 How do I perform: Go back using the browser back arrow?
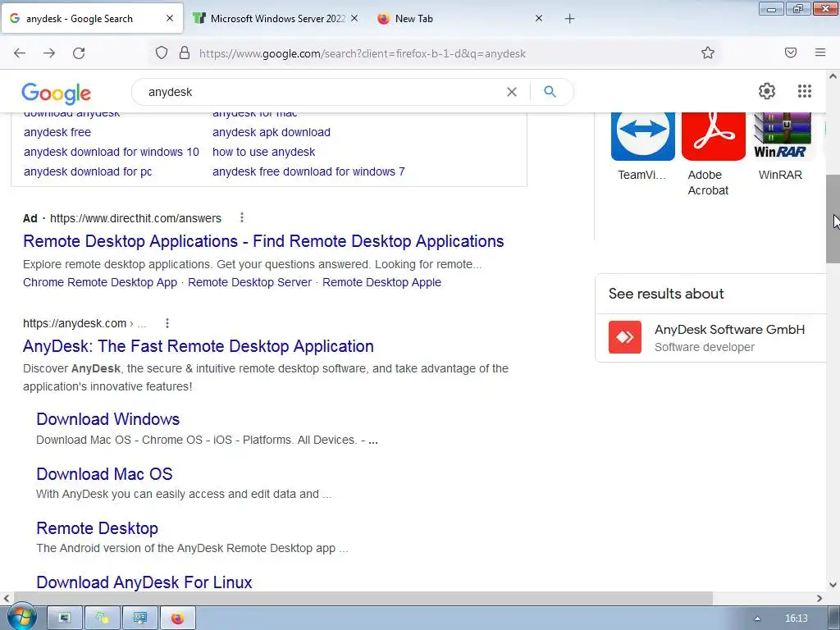pos(20,53)
